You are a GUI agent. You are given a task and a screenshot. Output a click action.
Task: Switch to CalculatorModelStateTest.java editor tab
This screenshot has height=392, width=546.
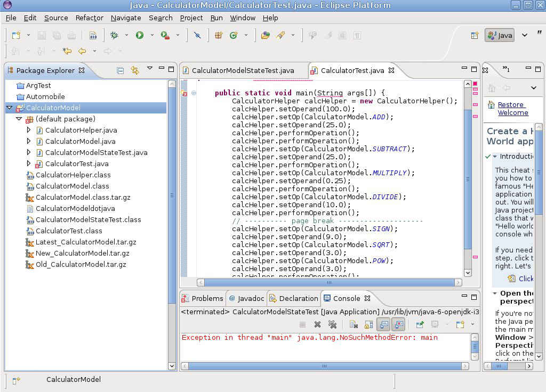(x=243, y=71)
